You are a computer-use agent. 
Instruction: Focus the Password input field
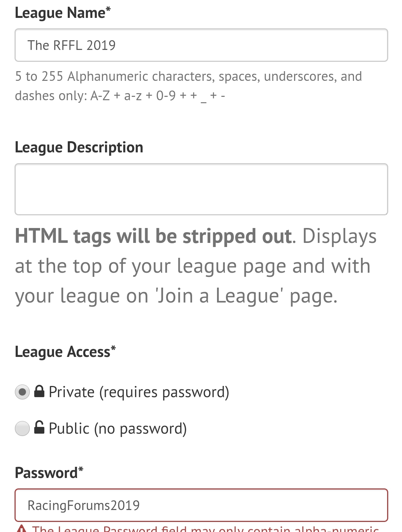(x=201, y=505)
